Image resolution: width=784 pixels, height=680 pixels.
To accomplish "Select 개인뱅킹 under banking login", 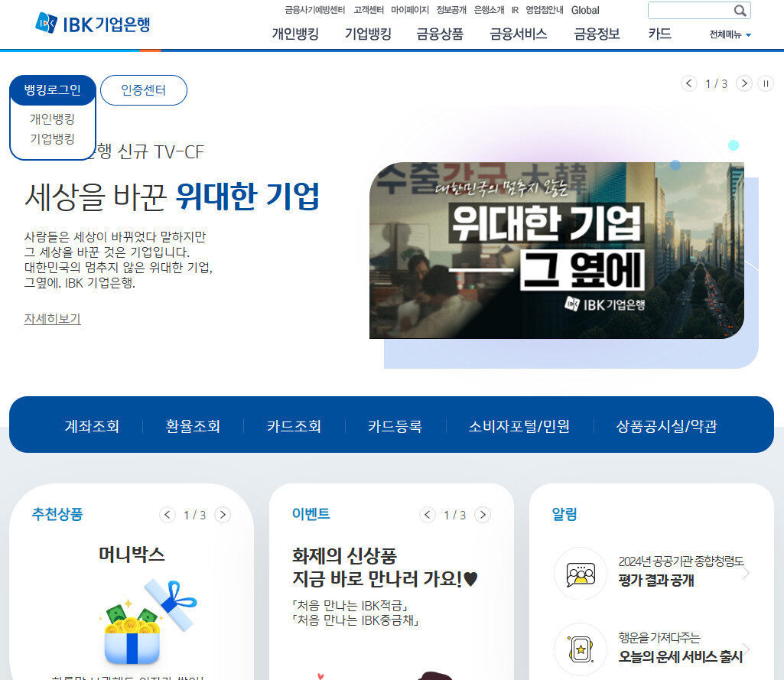I will [x=53, y=119].
